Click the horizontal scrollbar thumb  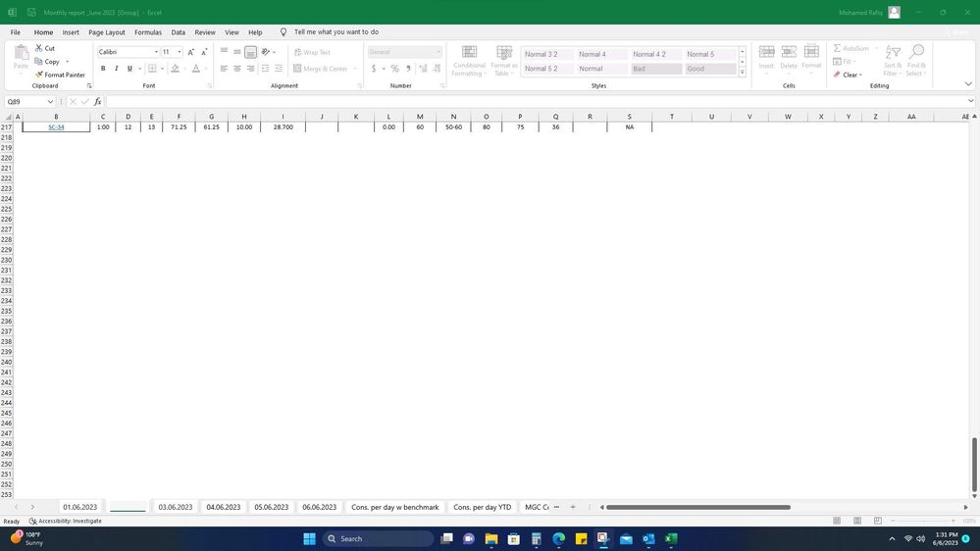[x=698, y=507]
